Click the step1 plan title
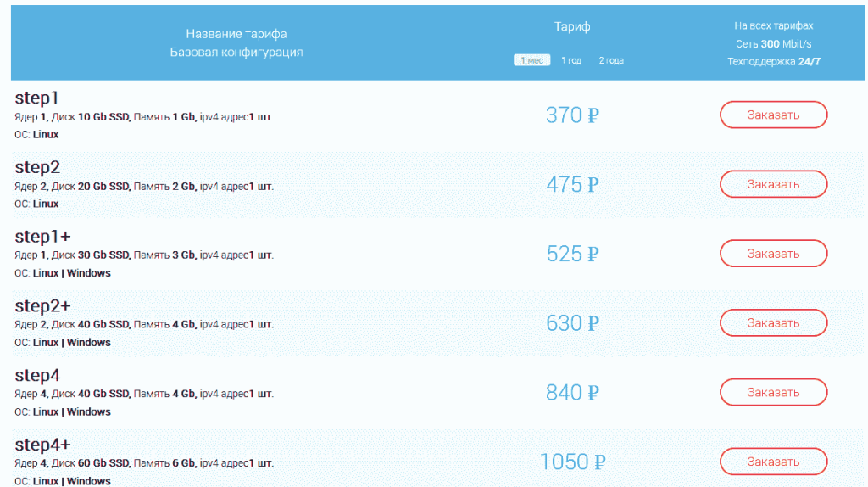 [37, 98]
